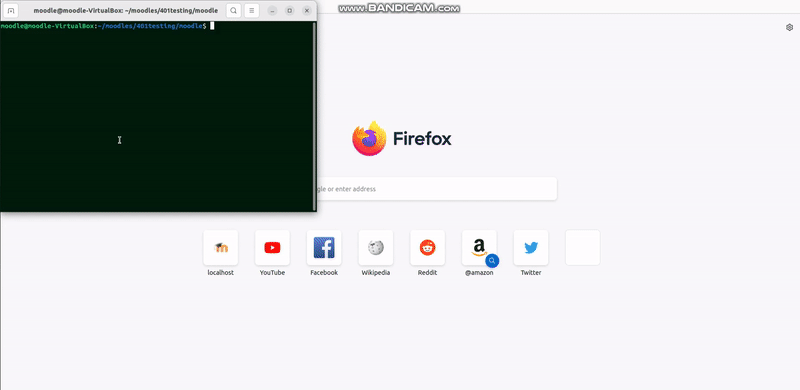Open the Reddit shortcut tile
This screenshot has width=800, height=390.
point(428,248)
